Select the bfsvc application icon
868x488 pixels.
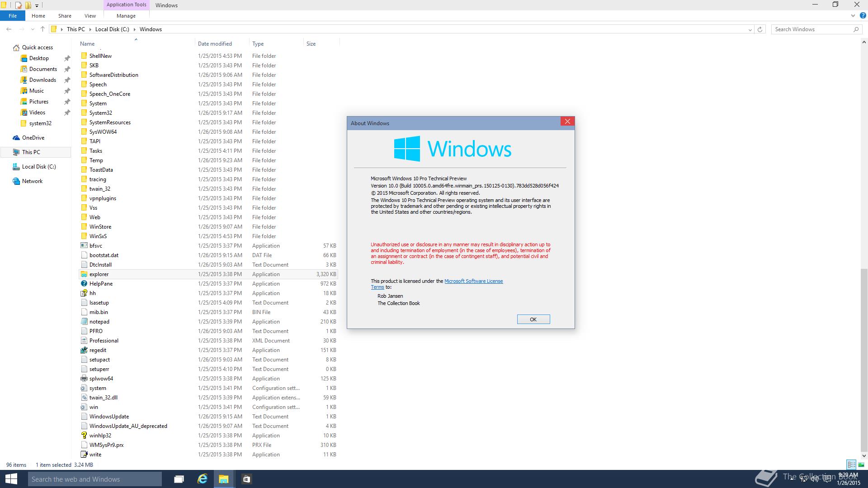pos(84,246)
